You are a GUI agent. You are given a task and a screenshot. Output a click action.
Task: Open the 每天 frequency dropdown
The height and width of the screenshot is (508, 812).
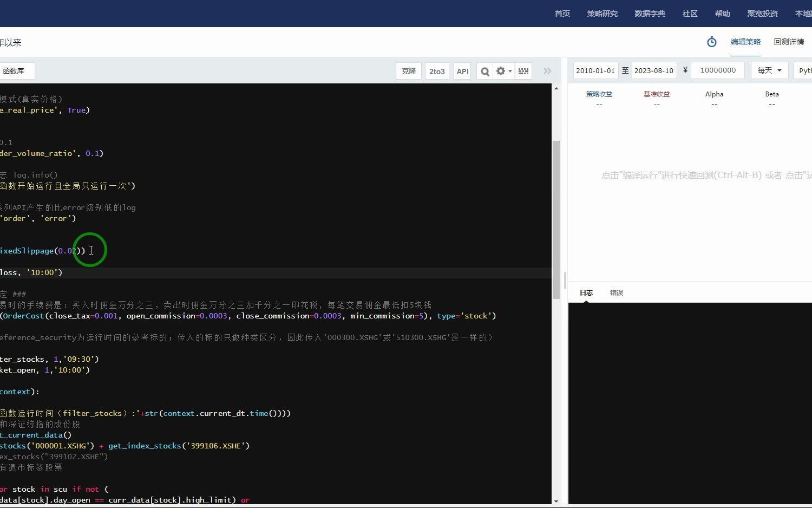point(770,70)
